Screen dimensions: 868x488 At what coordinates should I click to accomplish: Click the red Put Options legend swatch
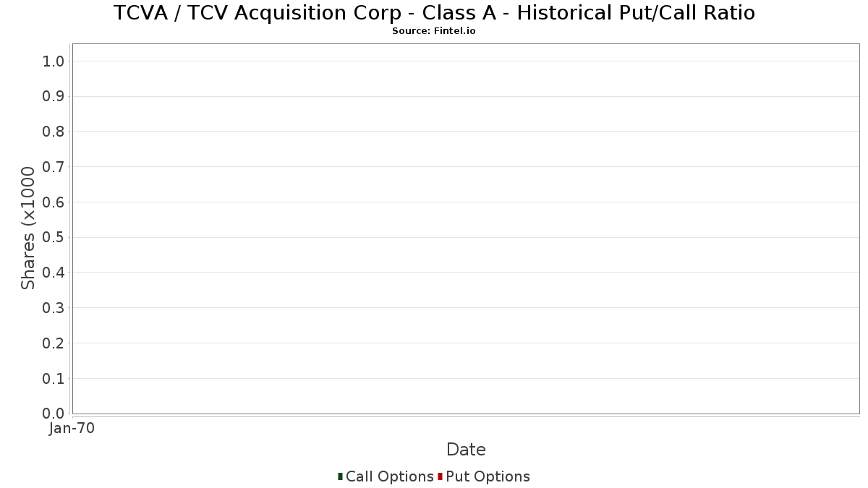[x=440, y=476]
